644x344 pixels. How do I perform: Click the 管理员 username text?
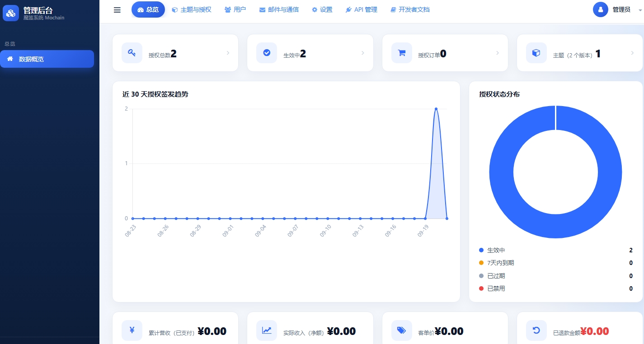point(621,9)
